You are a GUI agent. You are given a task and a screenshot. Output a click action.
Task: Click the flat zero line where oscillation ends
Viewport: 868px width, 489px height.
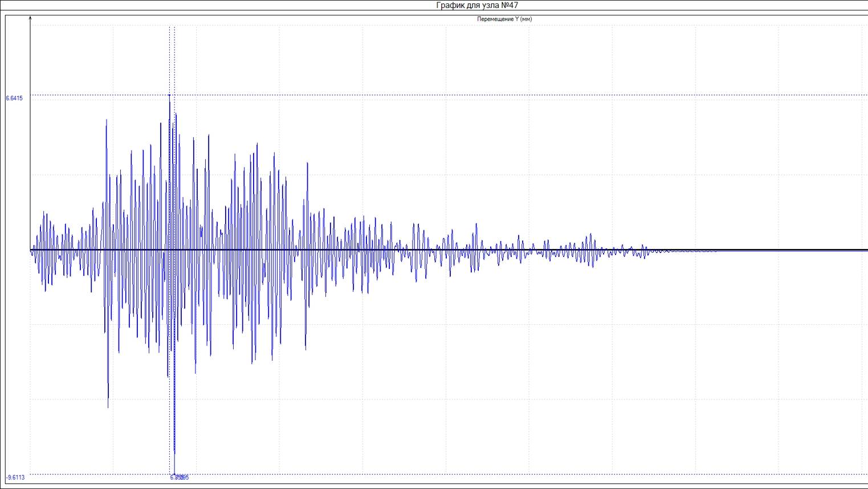click(x=769, y=250)
